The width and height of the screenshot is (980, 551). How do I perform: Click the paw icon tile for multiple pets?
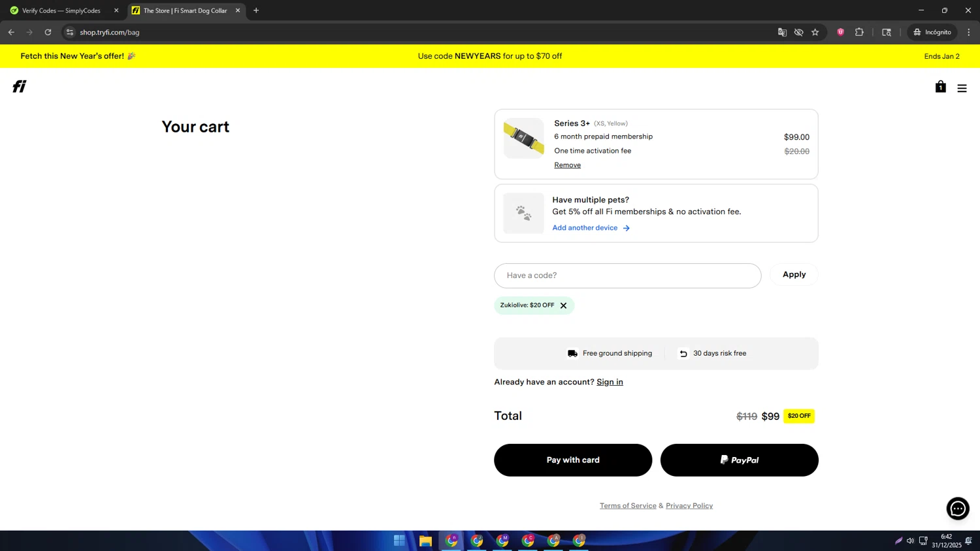tap(523, 213)
